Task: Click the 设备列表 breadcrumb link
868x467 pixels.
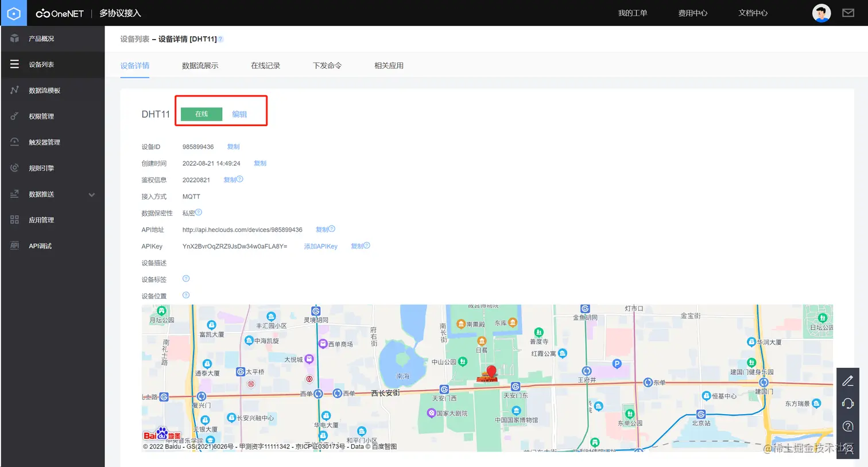Action: 135,39
